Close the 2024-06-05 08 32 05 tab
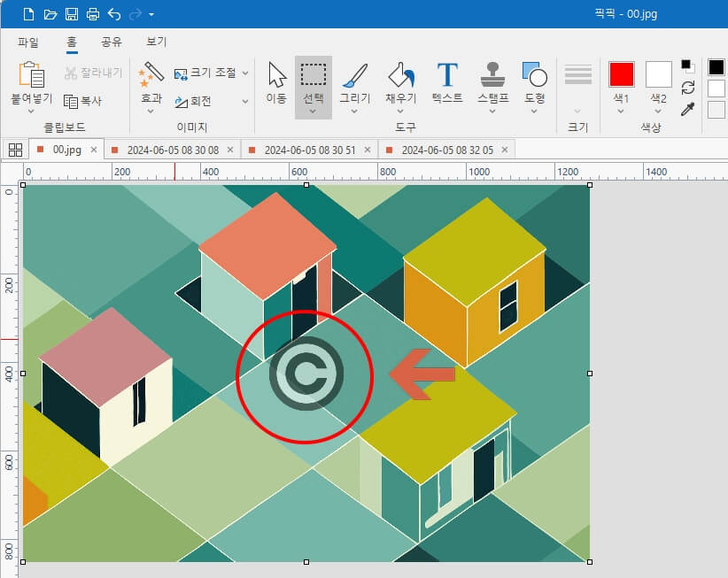This screenshot has width=728, height=578. [x=505, y=150]
